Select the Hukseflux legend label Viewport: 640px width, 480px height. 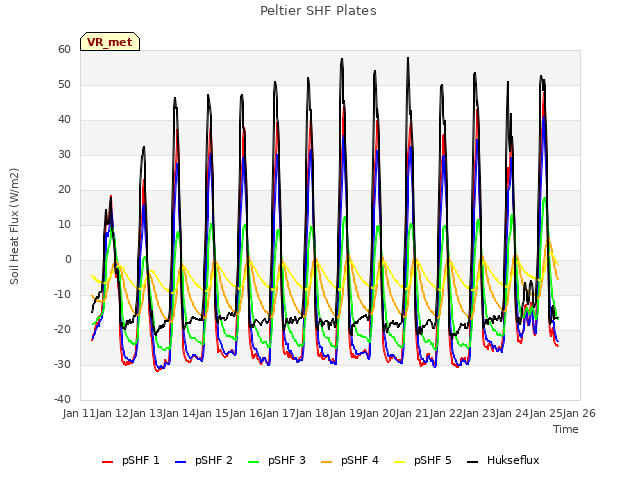[x=513, y=460]
